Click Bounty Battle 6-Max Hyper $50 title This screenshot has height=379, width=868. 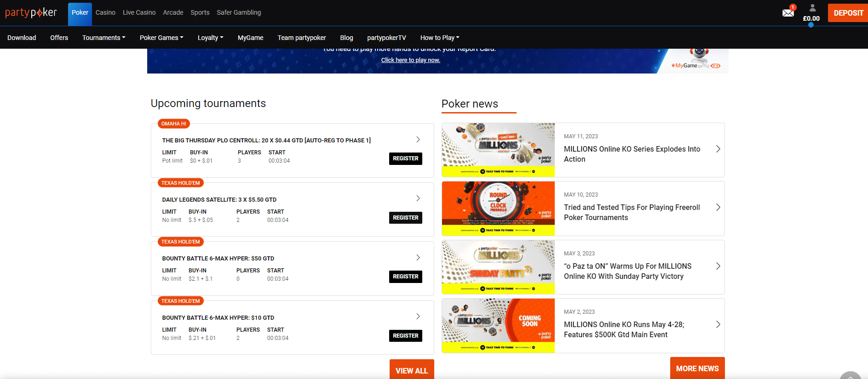point(218,259)
